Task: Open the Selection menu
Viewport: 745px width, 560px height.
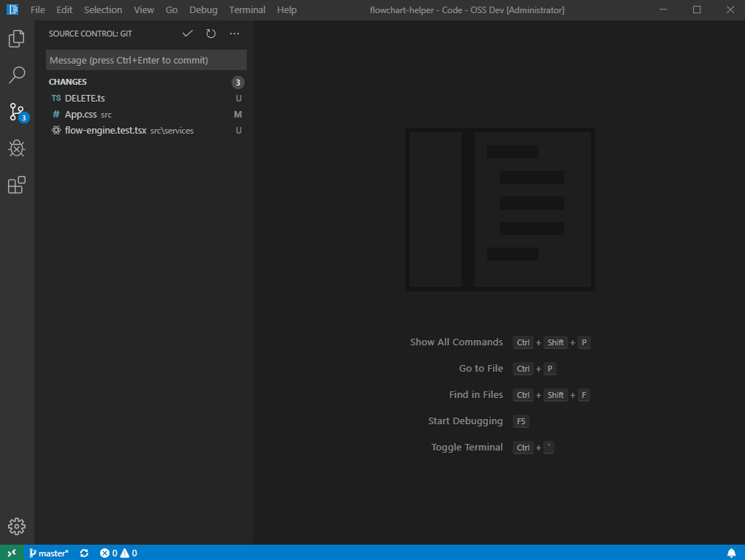Action: pos(103,9)
